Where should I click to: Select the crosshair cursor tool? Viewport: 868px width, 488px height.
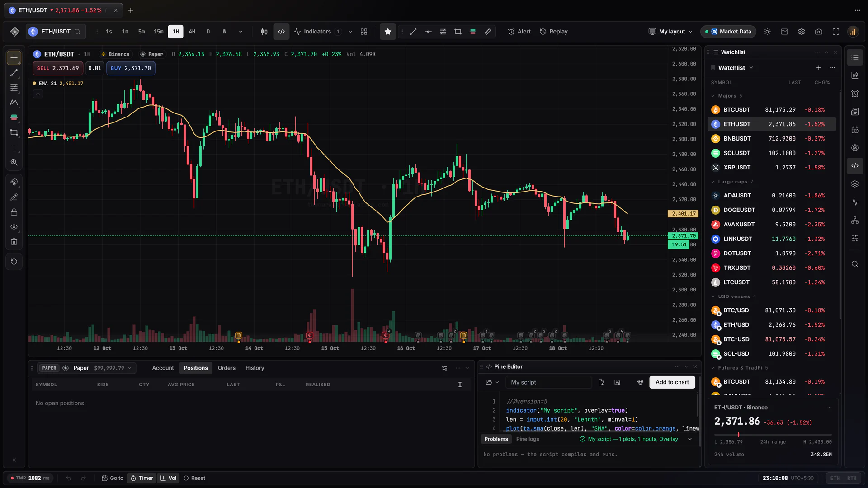click(x=14, y=58)
